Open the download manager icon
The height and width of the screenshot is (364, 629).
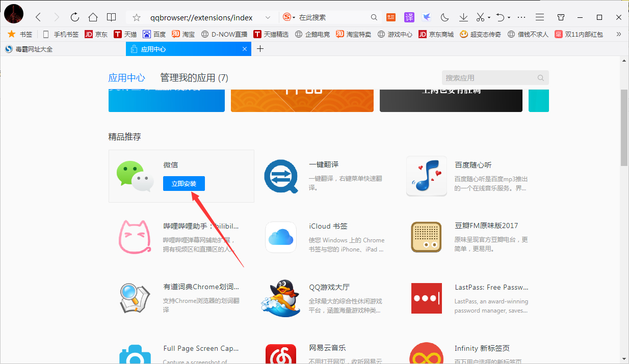pos(463,17)
